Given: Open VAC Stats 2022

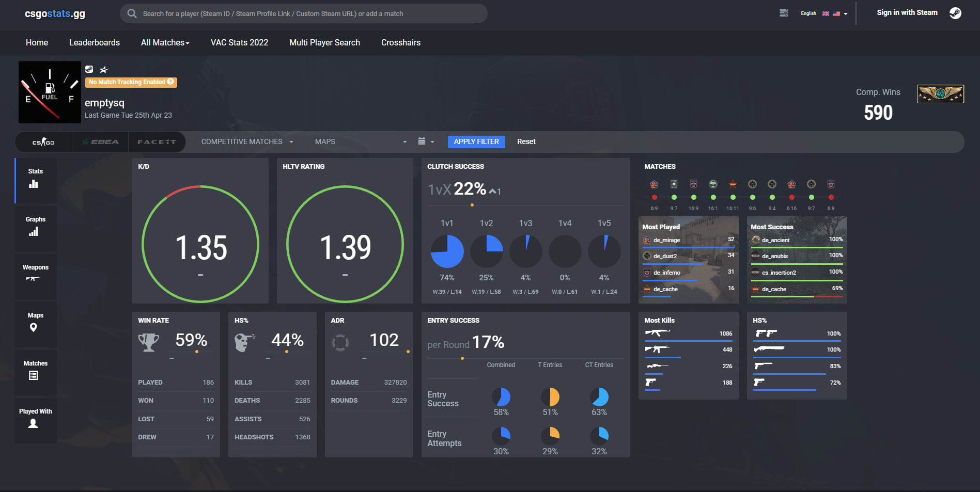Looking at the screenshot, I should [x=239, y=42].
